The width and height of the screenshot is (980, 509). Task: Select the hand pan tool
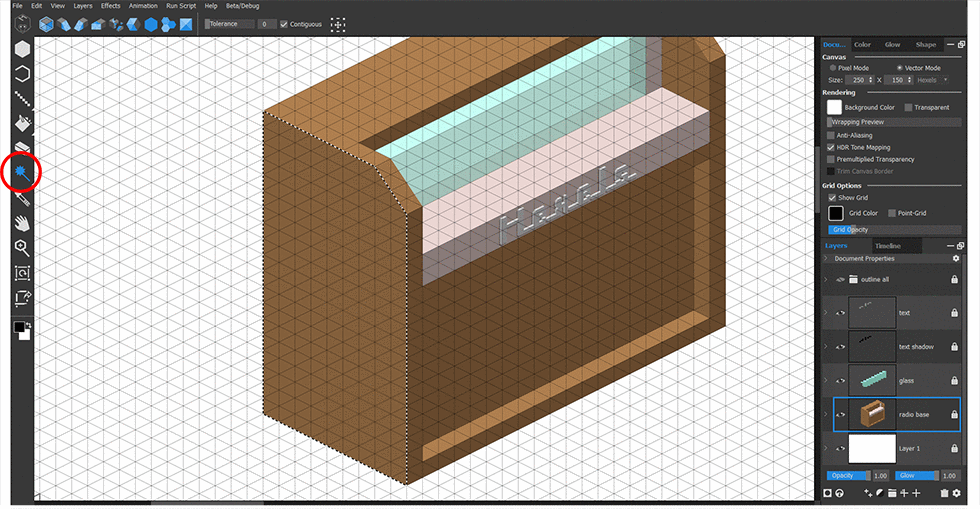21,223
